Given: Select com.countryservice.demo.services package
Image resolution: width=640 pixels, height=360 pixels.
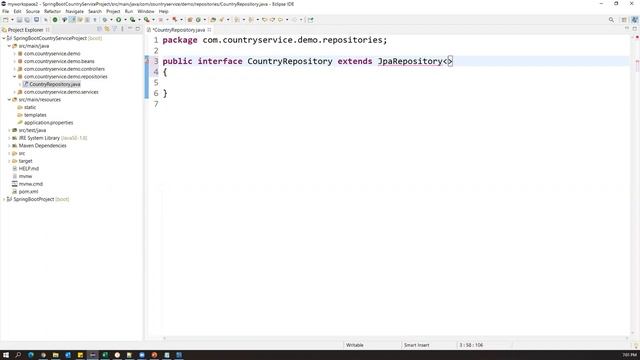Looking at the screenshot, I should point(61,92).
